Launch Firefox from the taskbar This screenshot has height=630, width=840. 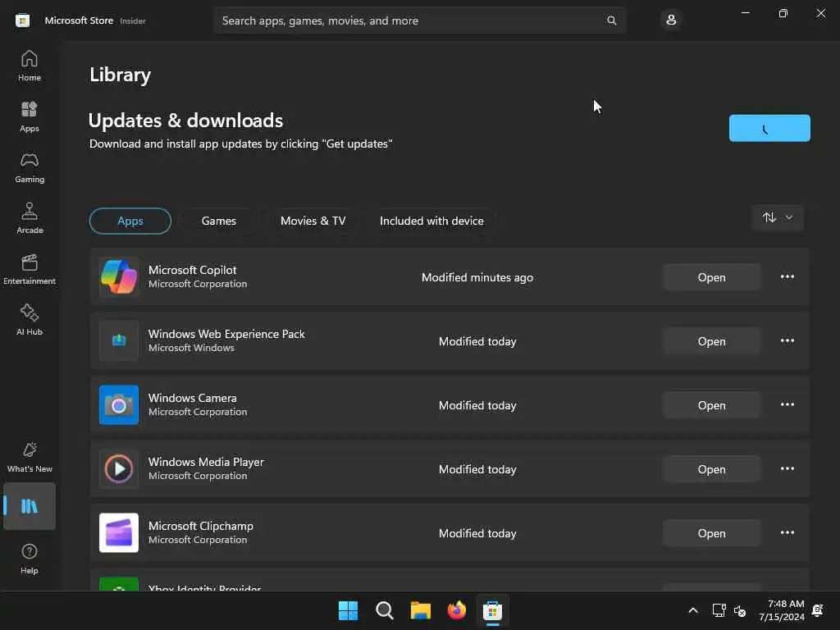click(x=456, y=610)
